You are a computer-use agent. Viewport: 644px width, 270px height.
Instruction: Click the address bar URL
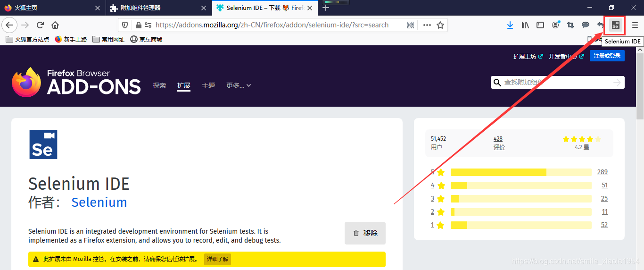272,25
